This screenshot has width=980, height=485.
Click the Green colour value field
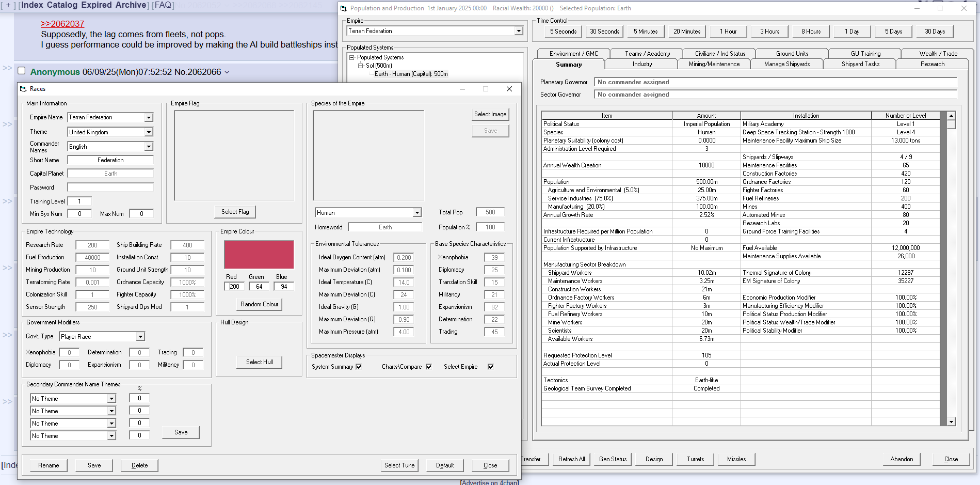(259, 287)
